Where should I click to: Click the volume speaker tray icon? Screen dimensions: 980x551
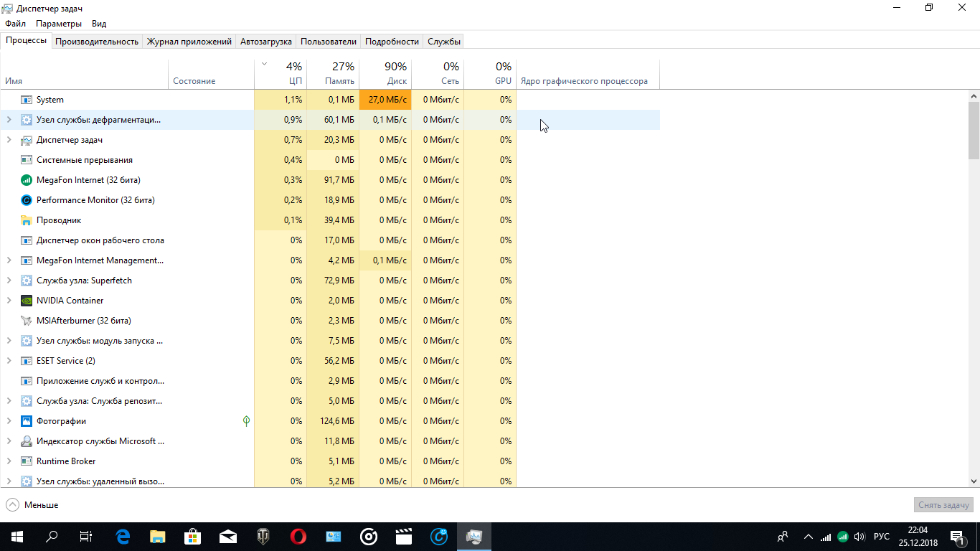(859, 537)
